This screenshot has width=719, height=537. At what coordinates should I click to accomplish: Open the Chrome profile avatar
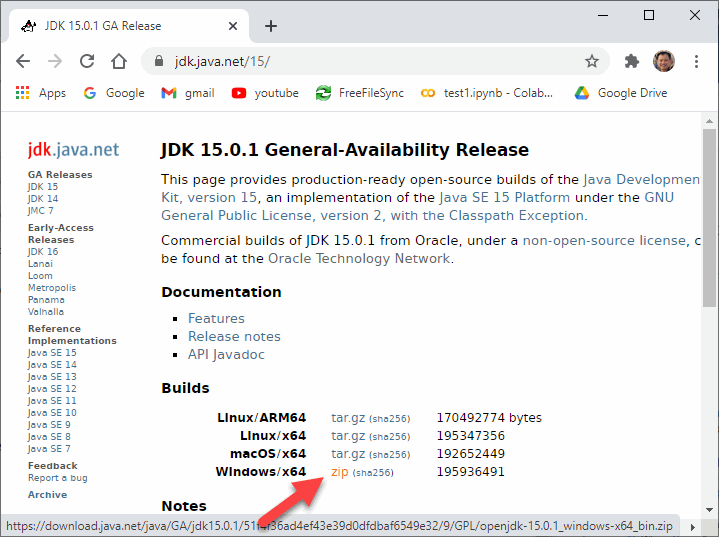click(664, 61)
